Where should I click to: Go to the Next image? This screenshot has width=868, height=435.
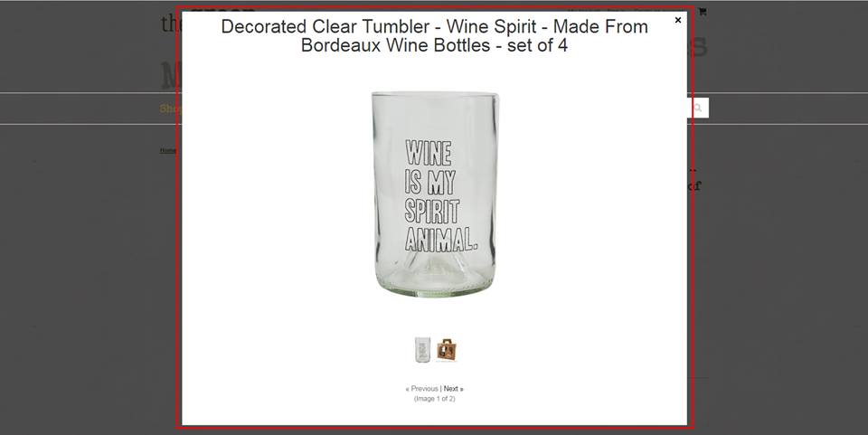point(450,389)
